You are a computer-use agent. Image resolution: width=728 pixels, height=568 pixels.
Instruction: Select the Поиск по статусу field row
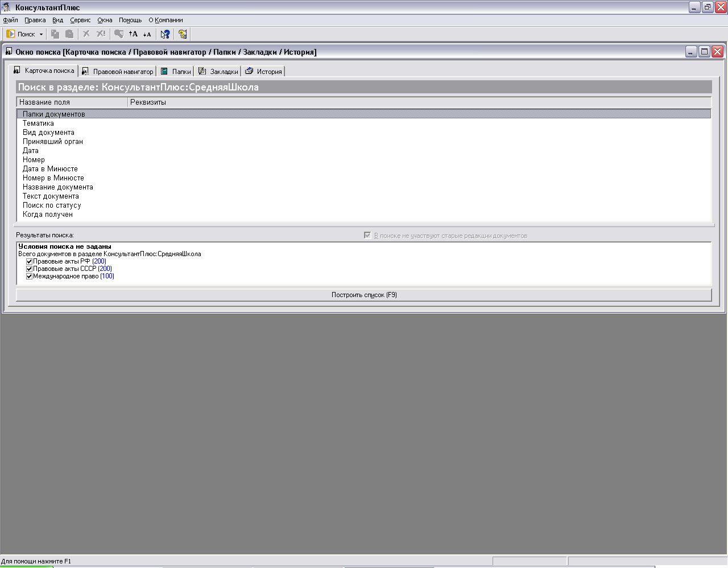(x=364, y=205)
